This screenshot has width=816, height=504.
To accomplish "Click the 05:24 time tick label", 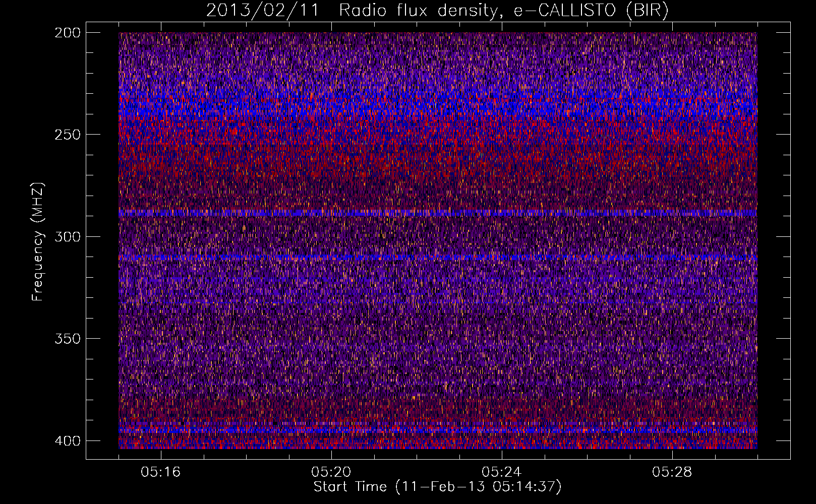I will tap(502, 472).
